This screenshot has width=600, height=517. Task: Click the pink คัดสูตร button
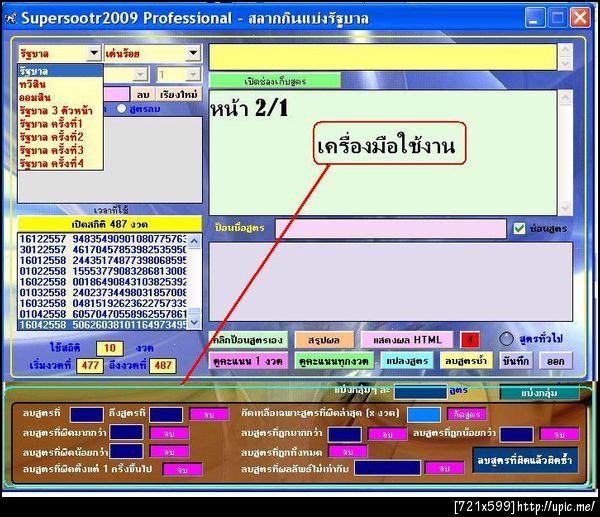(466, 414)
